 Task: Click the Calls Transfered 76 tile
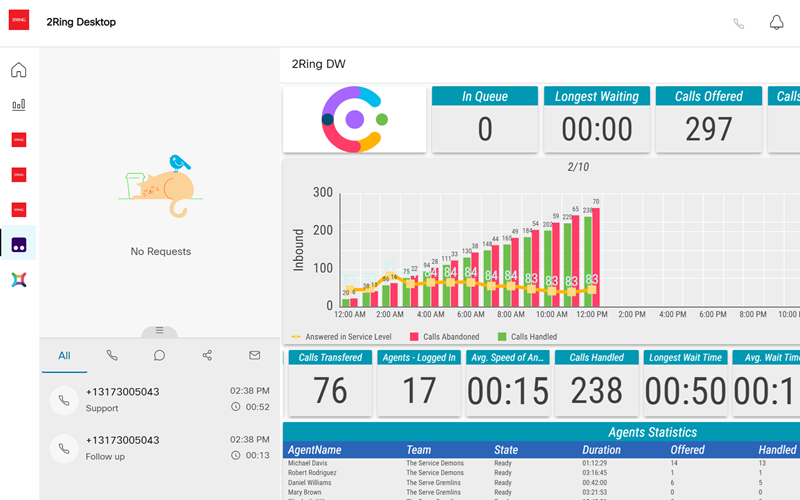(330, 383)
